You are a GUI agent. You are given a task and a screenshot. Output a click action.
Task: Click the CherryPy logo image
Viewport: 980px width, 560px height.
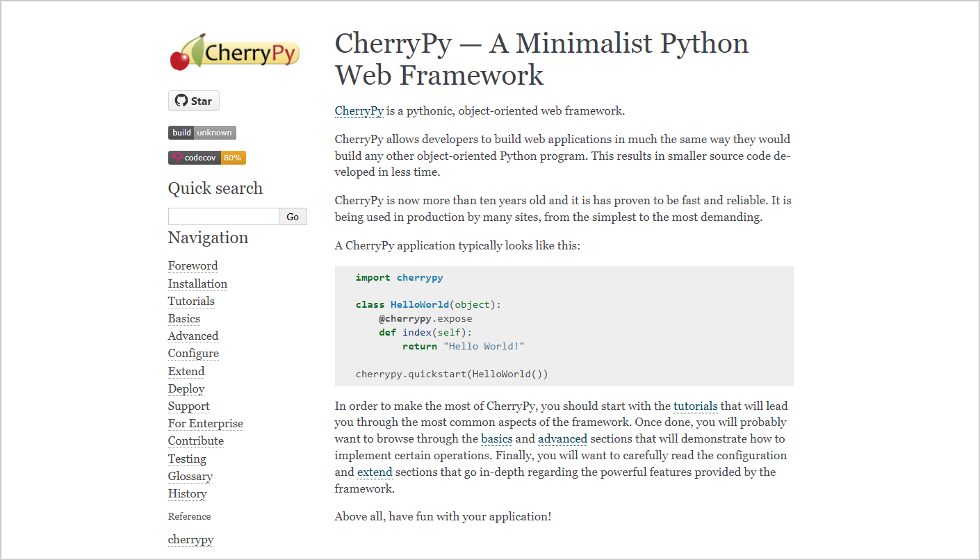pos(234,53)
